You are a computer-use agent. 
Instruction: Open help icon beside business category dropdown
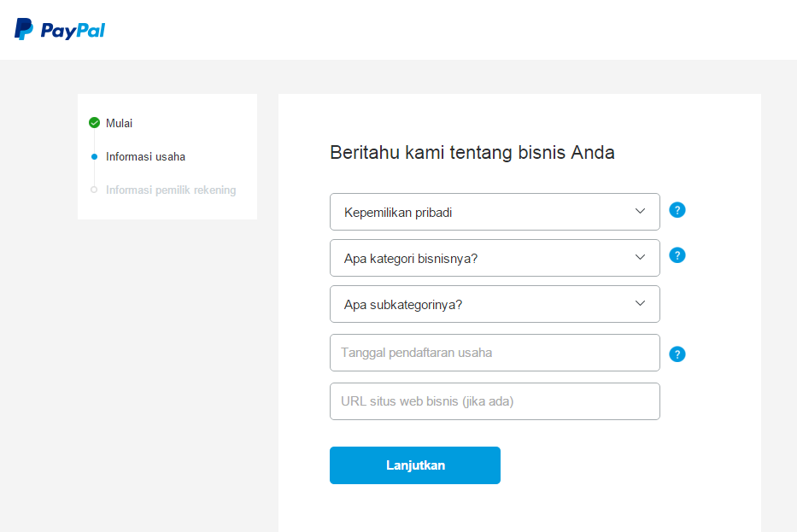click(x=677, y=255)
